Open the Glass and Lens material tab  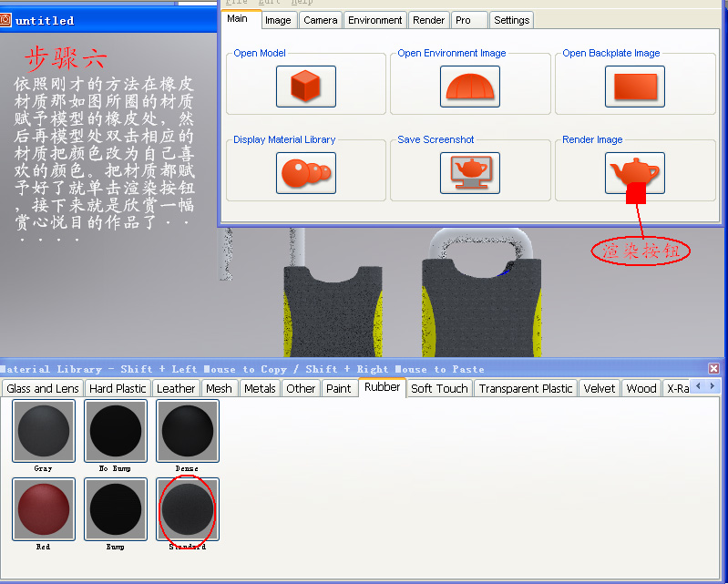coord(43,388)
